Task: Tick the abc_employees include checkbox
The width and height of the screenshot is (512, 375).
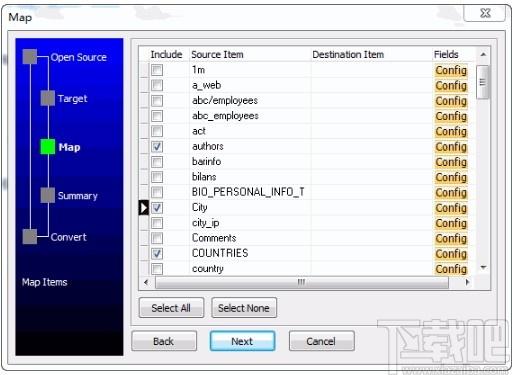Action: tap(157, 116)
